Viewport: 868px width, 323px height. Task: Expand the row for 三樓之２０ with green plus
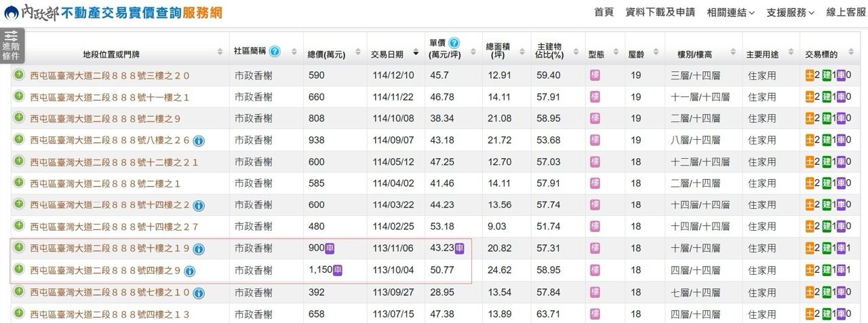click(18, 75)
